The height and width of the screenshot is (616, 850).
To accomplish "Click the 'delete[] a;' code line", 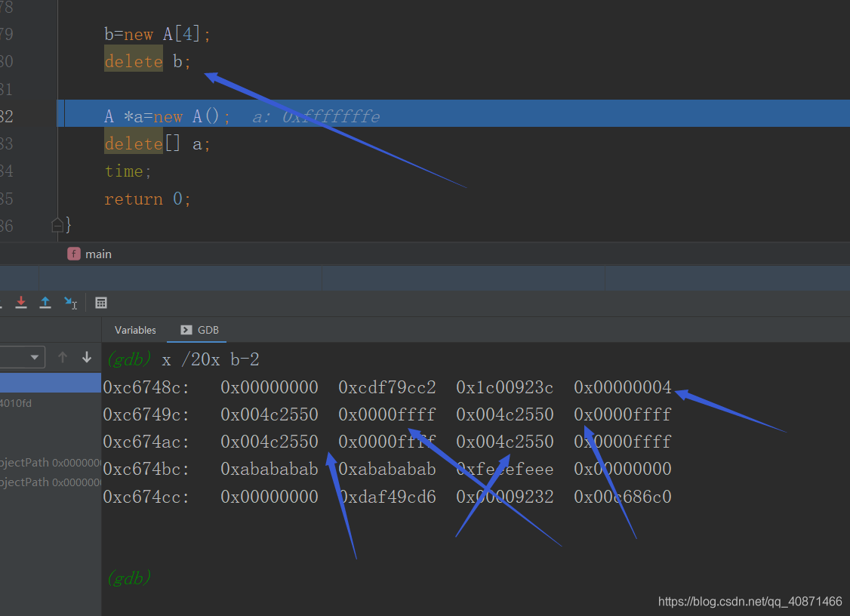I will tap(157, 143).
